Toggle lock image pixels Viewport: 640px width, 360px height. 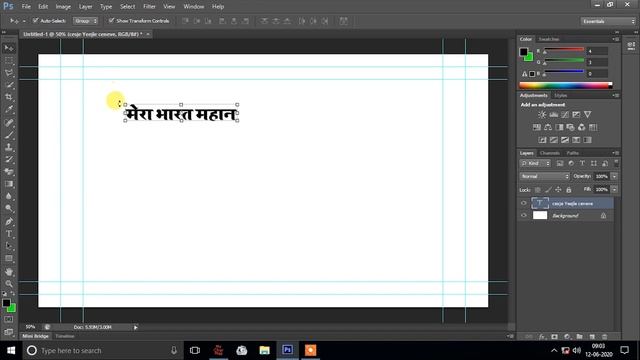click(548, 190)
